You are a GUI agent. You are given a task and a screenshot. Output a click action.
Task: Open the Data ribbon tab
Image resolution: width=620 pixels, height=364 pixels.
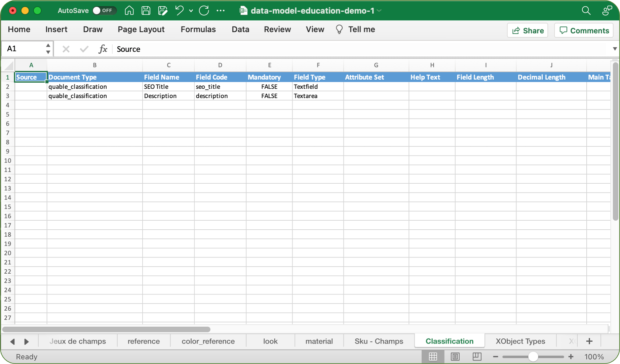[240, 30]
